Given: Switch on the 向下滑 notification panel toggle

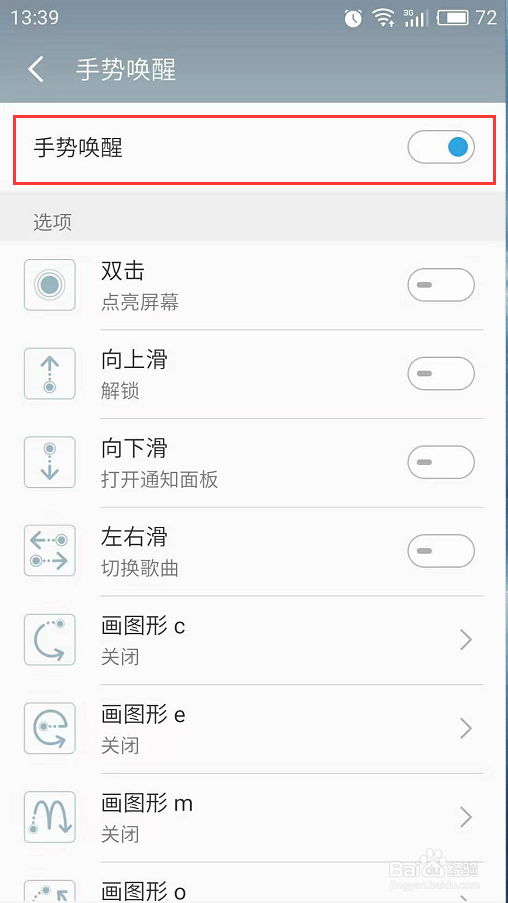Looking at the screenshot, I should (x=441, y=462).
